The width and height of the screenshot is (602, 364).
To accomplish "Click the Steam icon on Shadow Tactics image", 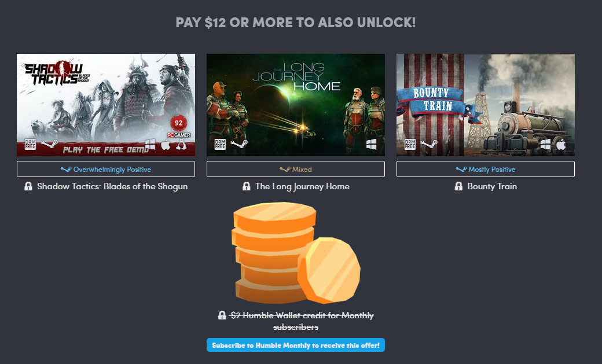I will [49, 144].
